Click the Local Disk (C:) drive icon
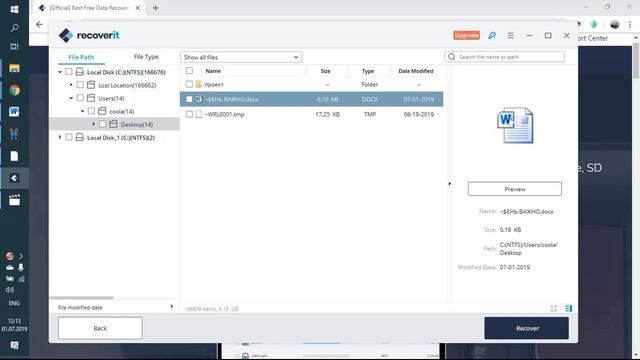The image size is (640, 360). pos(80,72)
